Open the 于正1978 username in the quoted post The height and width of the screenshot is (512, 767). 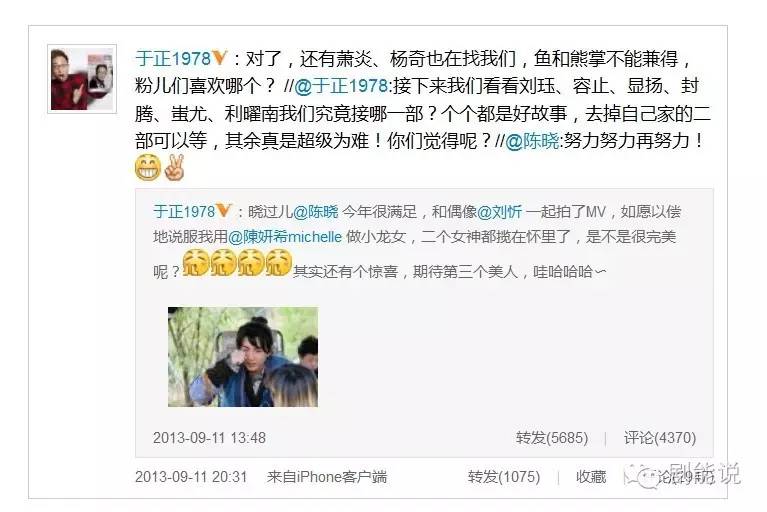[184, 212]
